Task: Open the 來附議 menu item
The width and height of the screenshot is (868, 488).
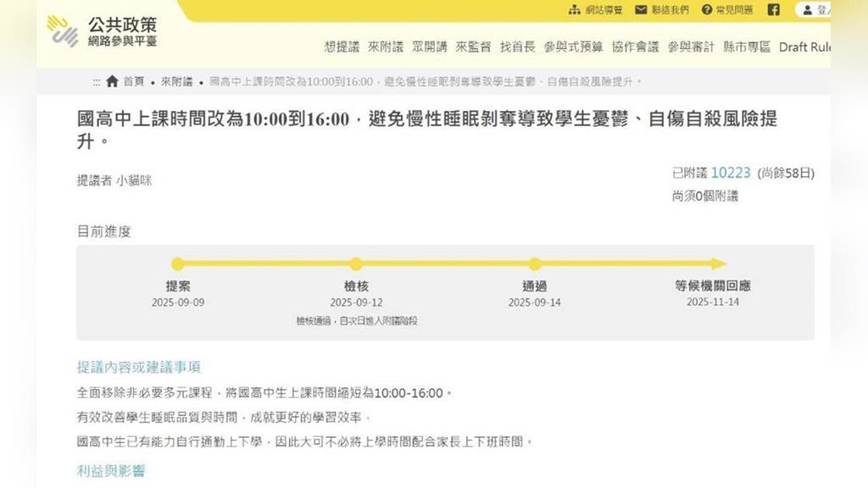Action: 386,47
